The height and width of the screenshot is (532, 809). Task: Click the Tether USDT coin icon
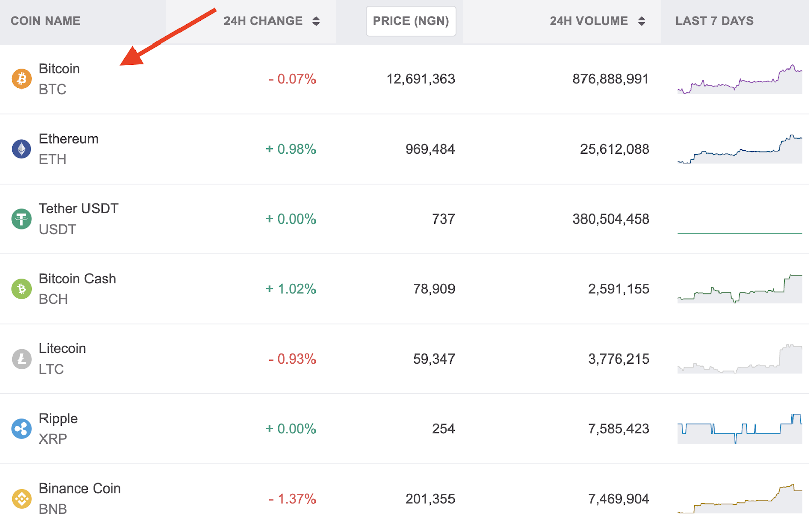(x=22, y=219)
